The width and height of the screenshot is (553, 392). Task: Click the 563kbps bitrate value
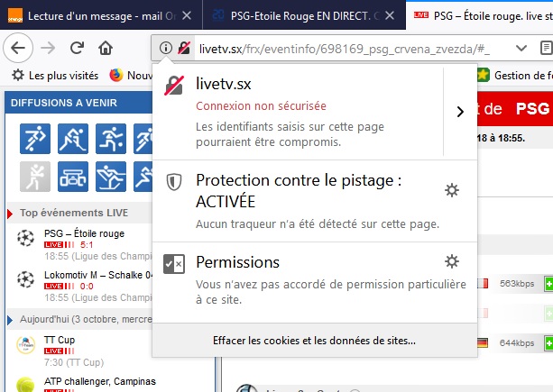pos(517,284)
